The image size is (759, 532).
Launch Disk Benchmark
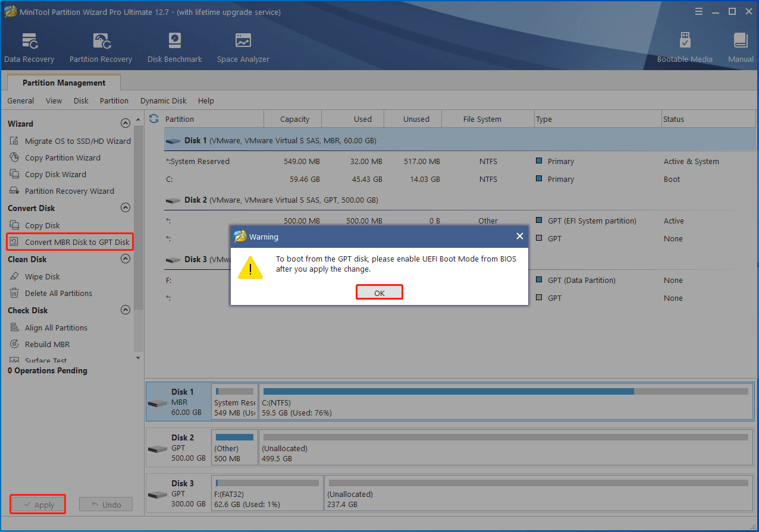pos(174,47)
